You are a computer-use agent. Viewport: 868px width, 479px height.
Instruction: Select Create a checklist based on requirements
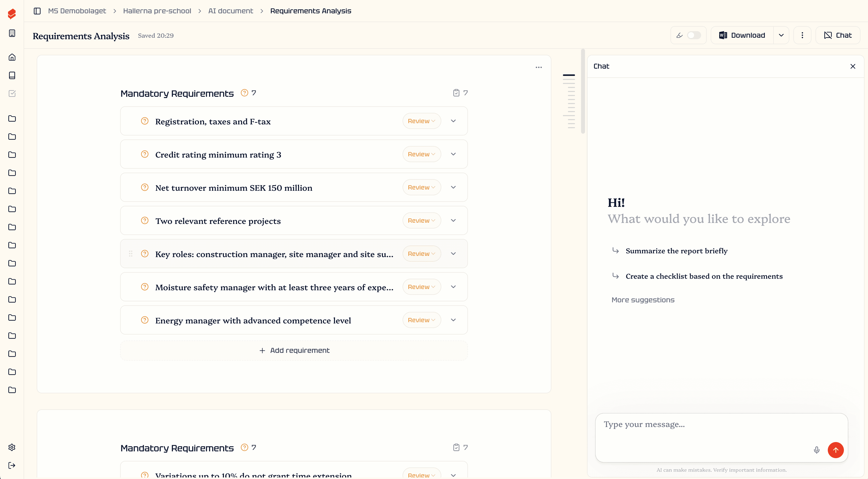click(704, 276)
